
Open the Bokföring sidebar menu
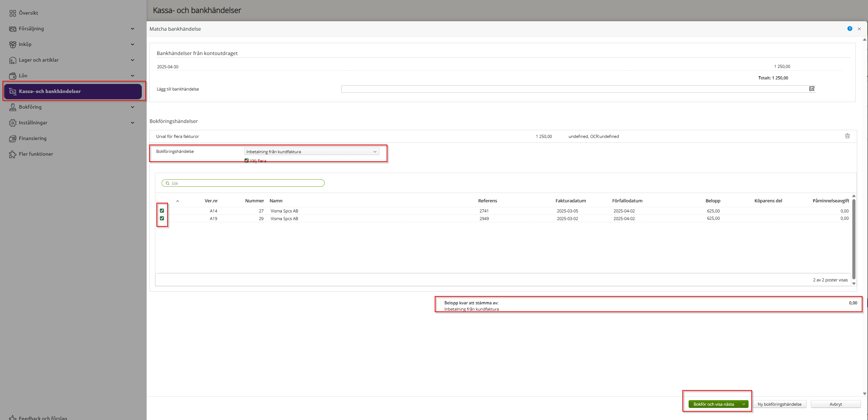click(x=30, y=107)
